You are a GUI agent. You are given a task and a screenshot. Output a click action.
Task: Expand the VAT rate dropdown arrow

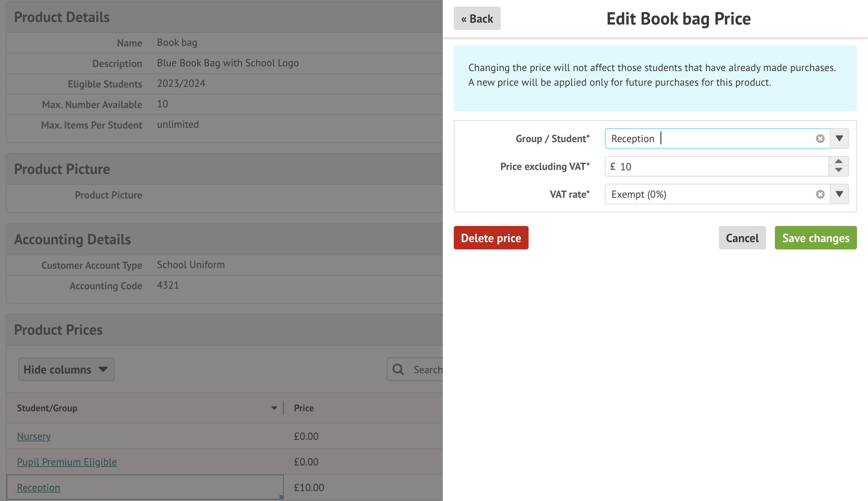coord(839,194)
